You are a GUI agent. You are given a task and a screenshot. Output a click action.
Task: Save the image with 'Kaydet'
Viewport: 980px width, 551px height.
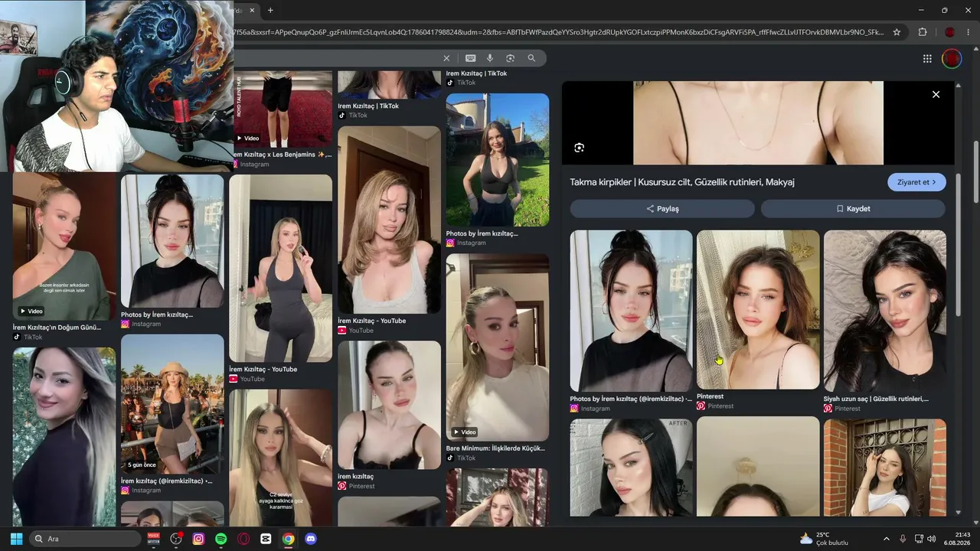click(x=853, y=209)
